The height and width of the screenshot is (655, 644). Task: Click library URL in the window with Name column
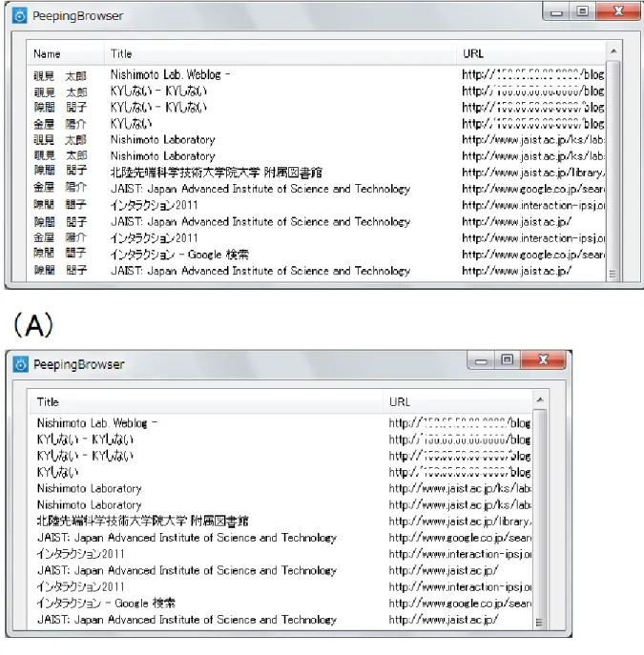click(x=533, y=173)
